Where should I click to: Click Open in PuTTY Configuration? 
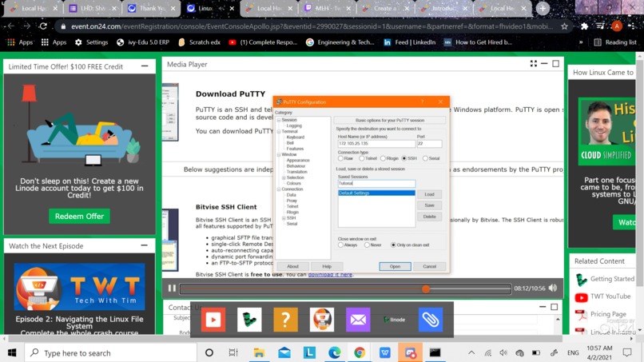pos(395,266)
